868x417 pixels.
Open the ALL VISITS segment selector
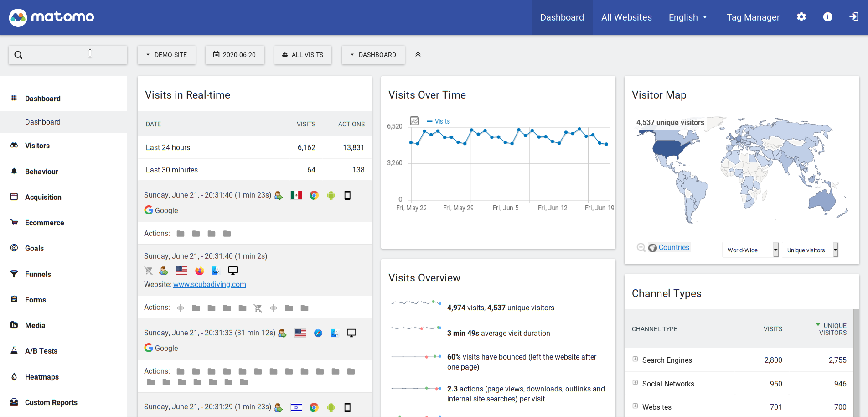303,55
